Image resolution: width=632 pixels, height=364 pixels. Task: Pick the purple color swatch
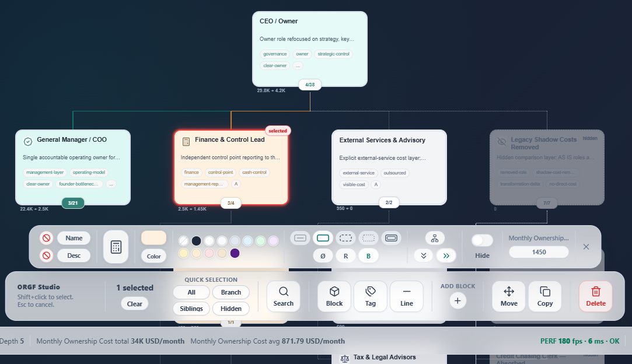point(235,253)
